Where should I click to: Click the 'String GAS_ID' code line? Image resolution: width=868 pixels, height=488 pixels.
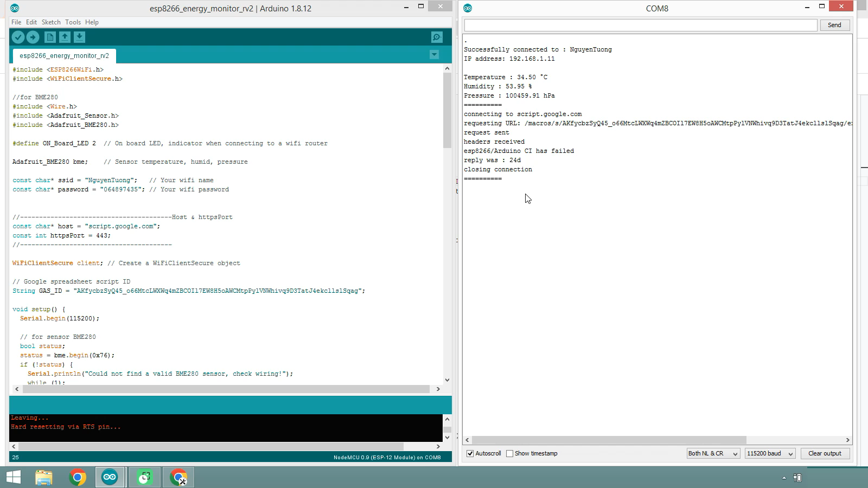pyautogui.click(x=189, y=291)
